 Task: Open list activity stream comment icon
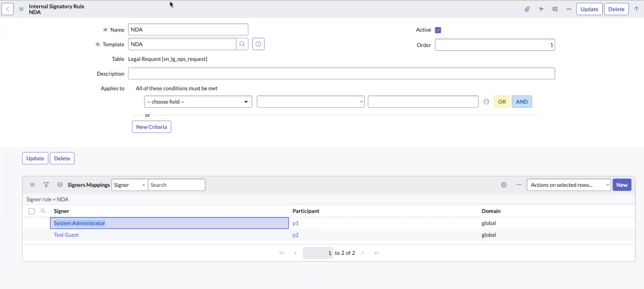point(60,185)
